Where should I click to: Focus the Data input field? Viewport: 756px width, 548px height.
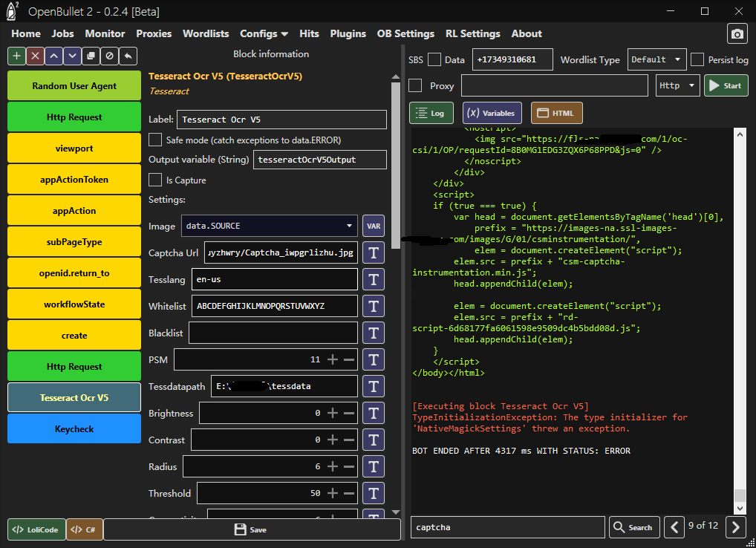click(512, 59)
